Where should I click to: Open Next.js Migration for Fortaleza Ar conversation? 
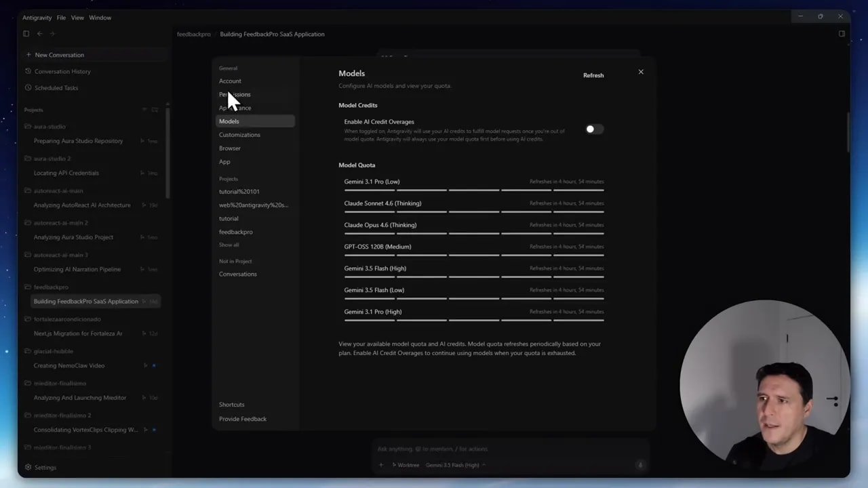pos(78,334)
